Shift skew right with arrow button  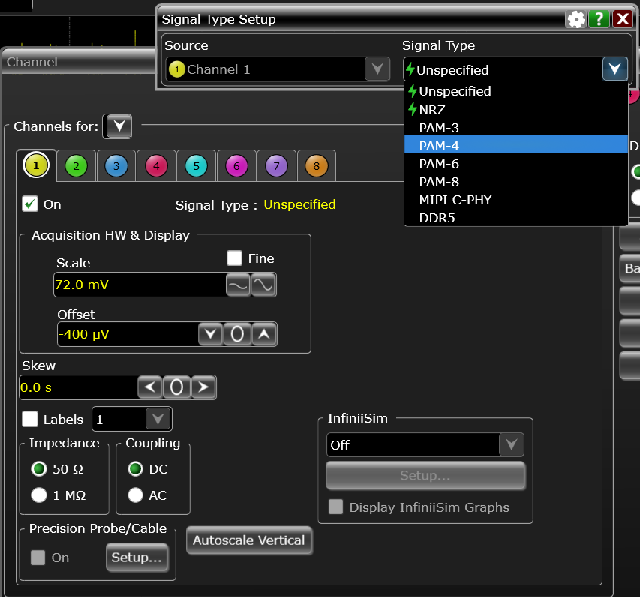pyautogui.click(x=203, y=387)
